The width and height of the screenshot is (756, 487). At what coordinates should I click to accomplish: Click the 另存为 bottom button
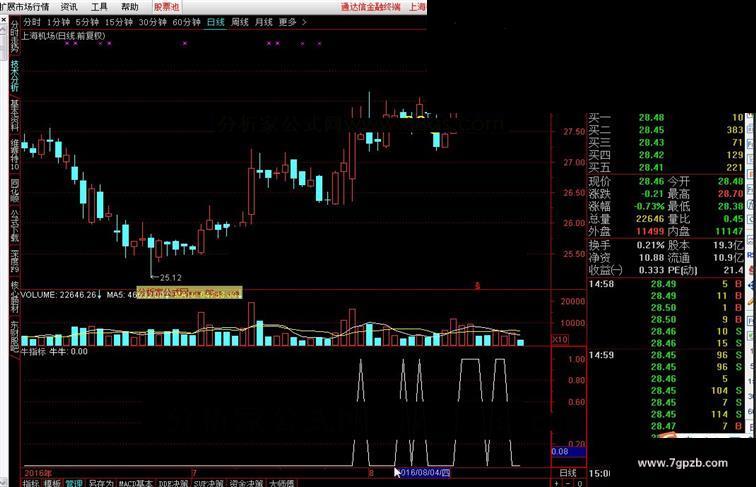pos(100,483)
